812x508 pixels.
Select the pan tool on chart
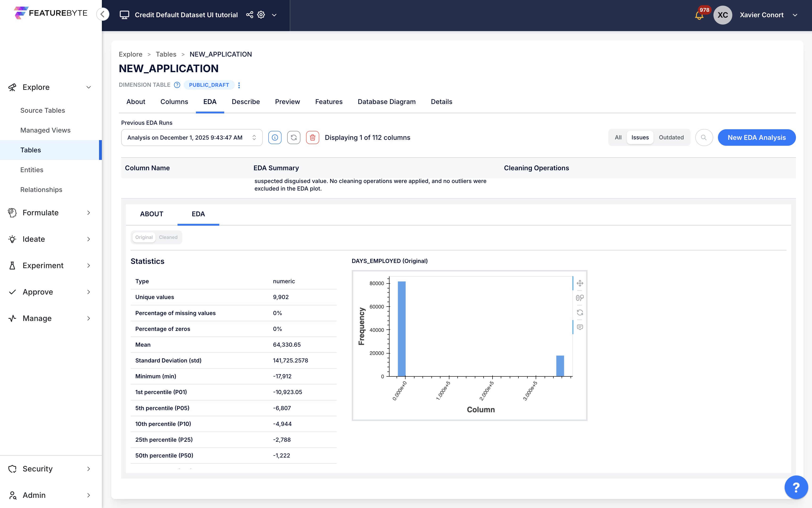(580, 283)
